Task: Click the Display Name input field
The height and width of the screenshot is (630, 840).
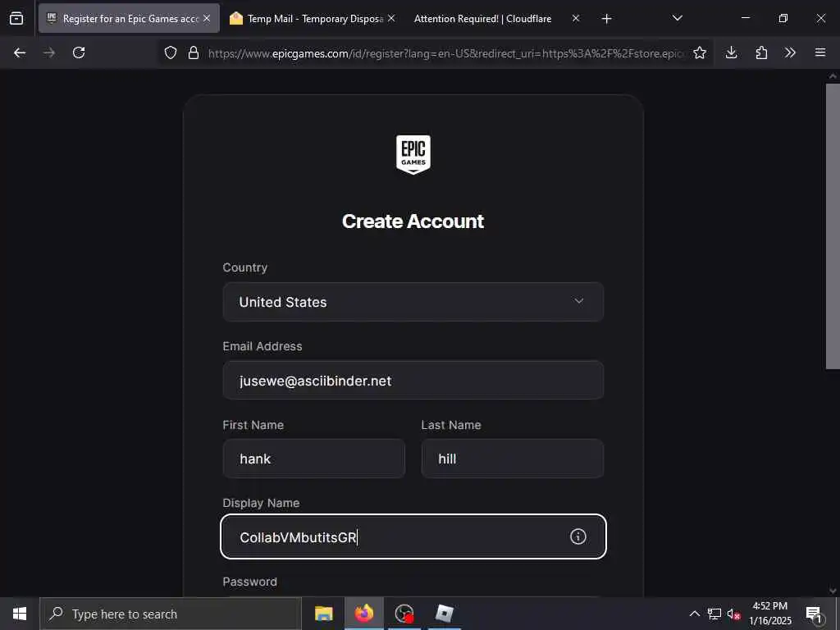Action: (413, 536)
